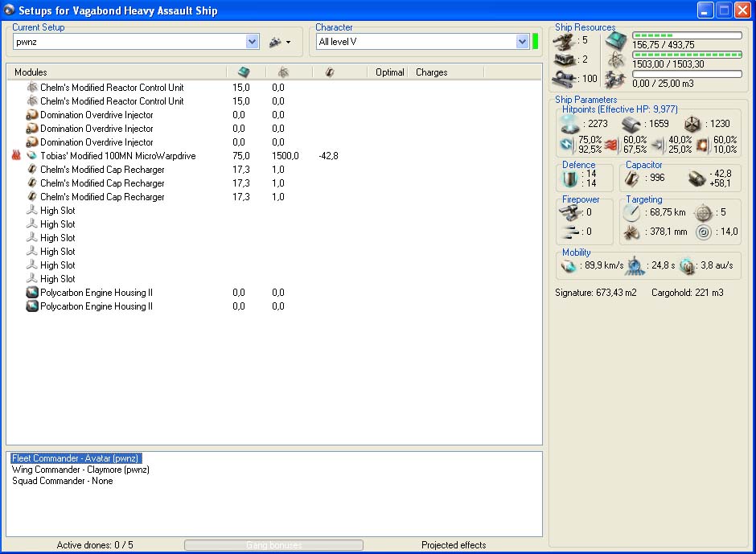Click the turret hardpoints icon
The image size is (756, 554).
tap(563, 42)
